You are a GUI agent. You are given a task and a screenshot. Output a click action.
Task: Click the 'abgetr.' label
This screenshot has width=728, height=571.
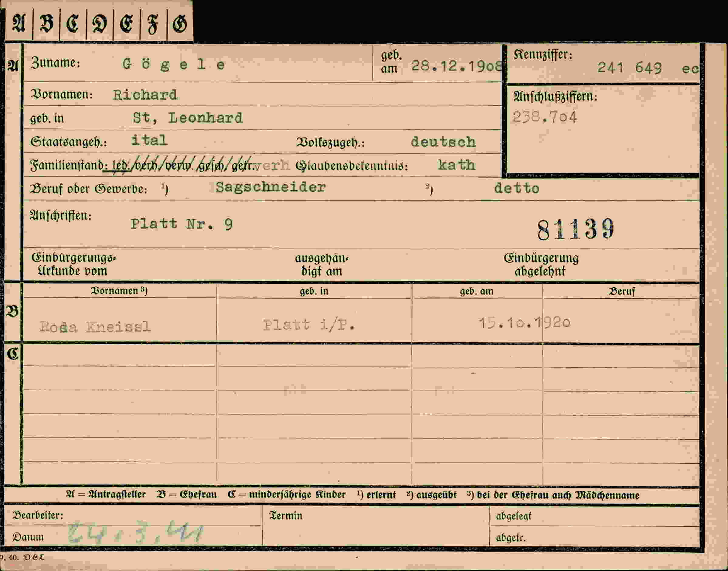[x=511, y=538]
